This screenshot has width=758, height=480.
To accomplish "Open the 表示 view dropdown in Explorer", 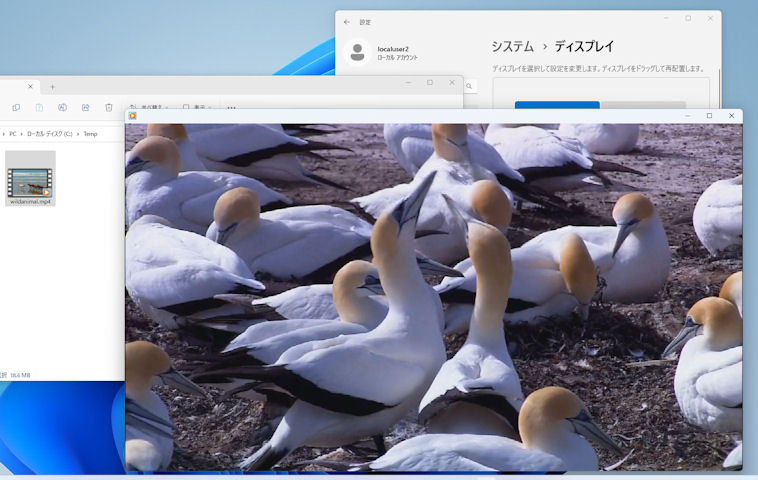I will (197, 107).
